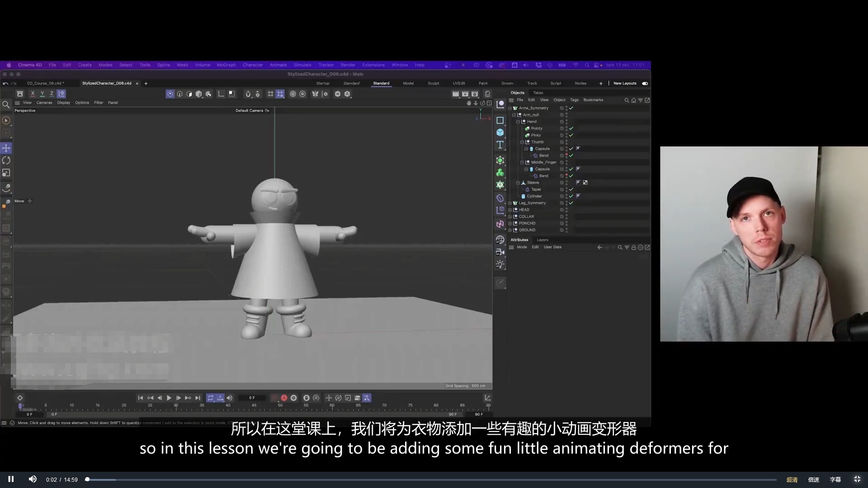Click the timeline playhead at frame 0
The width and height of the screenshot is (868, 488).
coord(20,406)
